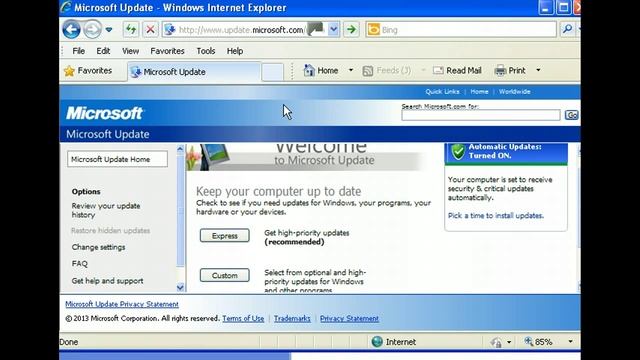Click Pick a time to install updates
The height and width of the screenshot is (360, 640).
click(x=496, y=216)
